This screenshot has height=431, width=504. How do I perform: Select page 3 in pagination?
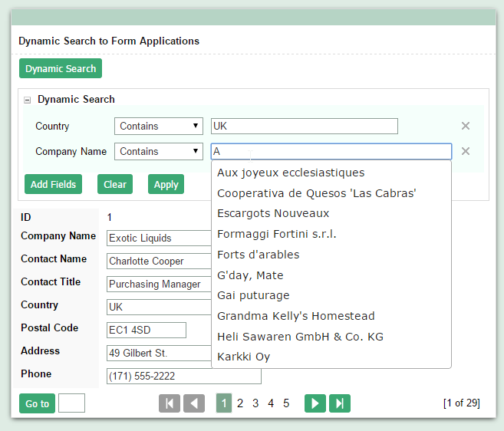[x=255, y=403]
